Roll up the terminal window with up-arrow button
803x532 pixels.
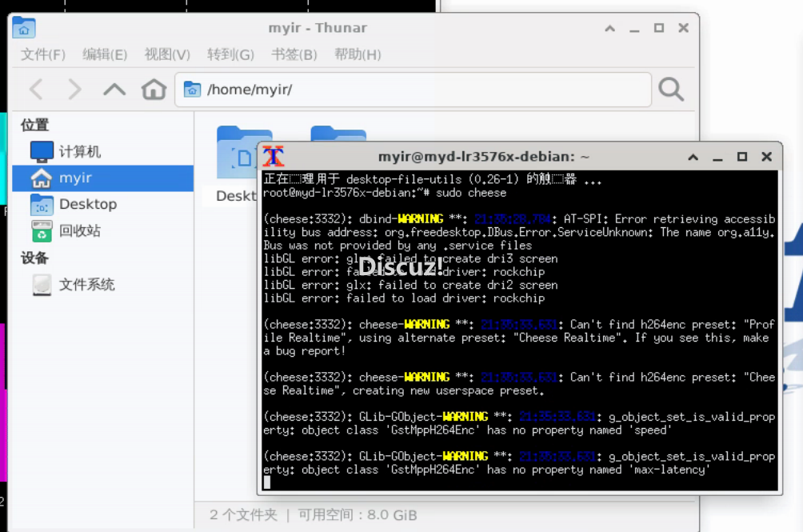[693, 157]
